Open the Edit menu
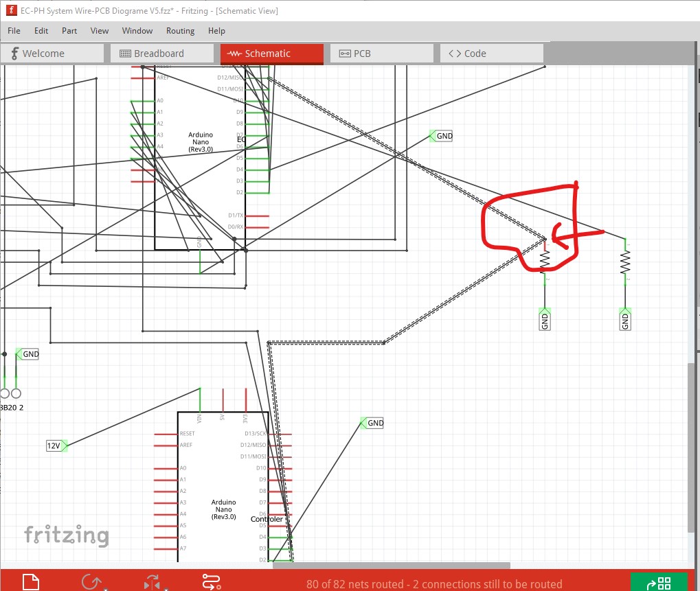 [x=41, y=31]
